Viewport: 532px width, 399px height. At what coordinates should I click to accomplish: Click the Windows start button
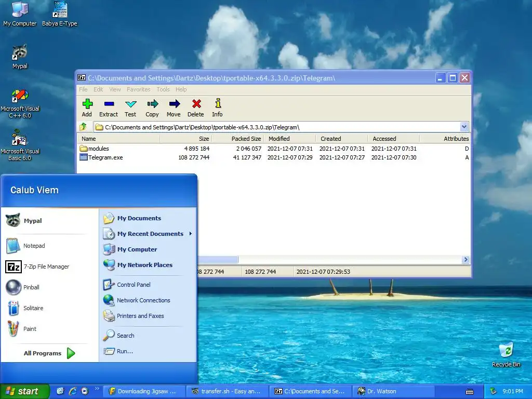point(24,391)
